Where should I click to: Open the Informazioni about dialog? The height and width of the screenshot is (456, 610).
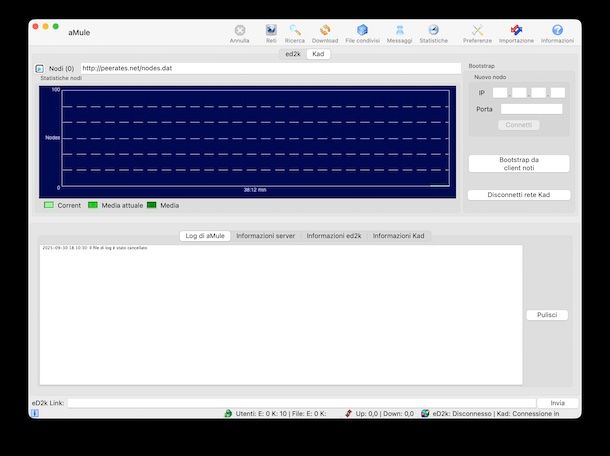coord(557,31)
